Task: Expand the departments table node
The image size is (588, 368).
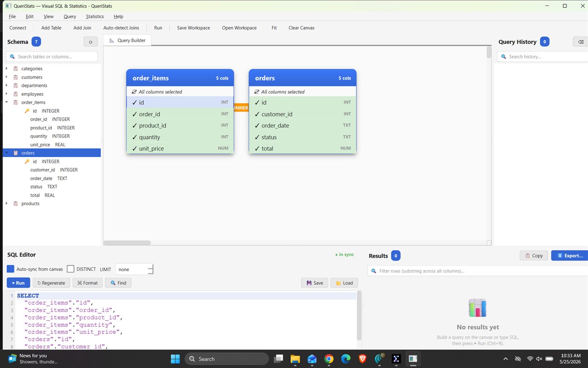Action: 7,86
